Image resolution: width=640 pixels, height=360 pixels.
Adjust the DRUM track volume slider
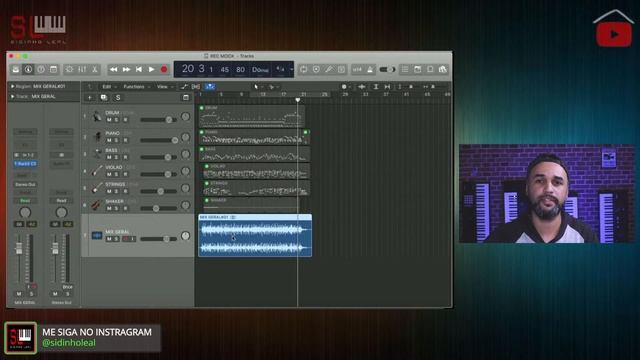point(158,120)
